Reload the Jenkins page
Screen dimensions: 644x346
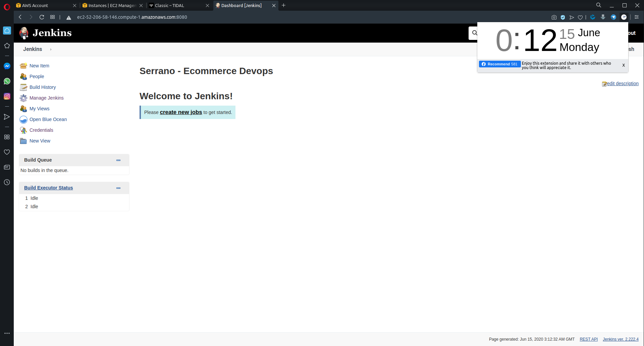click(42, 17)
